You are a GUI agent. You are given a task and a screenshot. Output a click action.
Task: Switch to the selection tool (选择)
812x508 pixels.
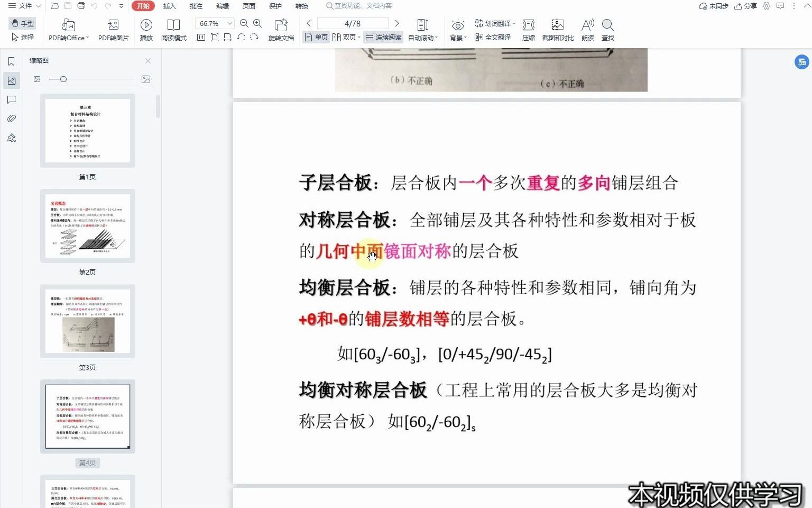coord(23,37)
